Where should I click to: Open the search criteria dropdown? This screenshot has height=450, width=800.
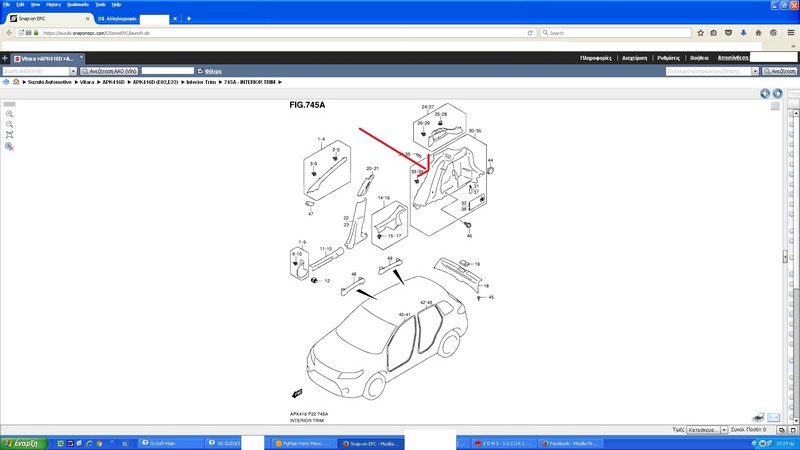coord(755,71)
